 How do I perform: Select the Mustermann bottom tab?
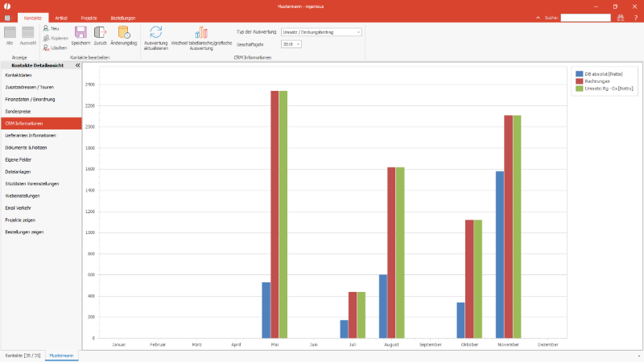coord(61,356)
